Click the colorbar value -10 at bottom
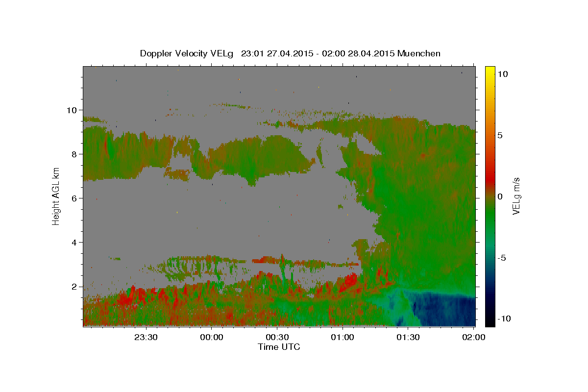 tap(504, 319)
